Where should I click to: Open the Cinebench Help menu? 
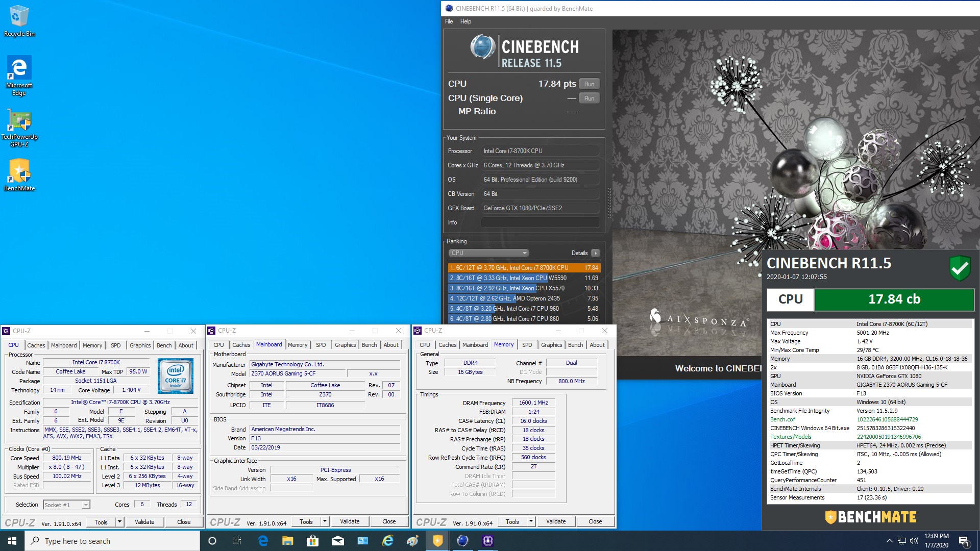click(x=465, y=21)
